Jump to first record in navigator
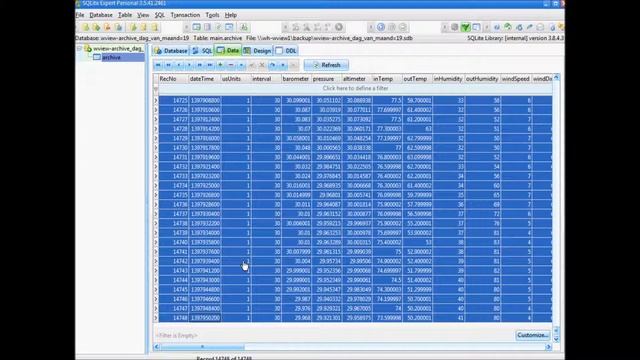Image resolution: width=640 pixels, height=360 pixels. point(158,65)
